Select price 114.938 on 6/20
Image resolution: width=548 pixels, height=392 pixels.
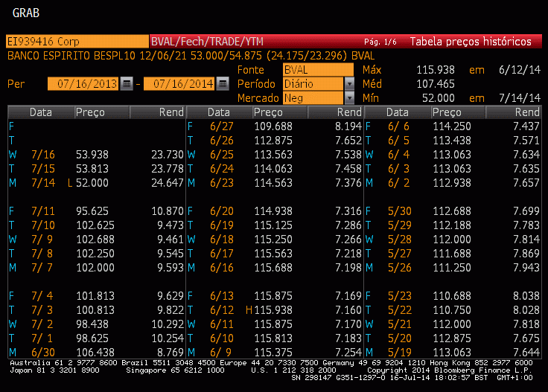click(273, 211)
